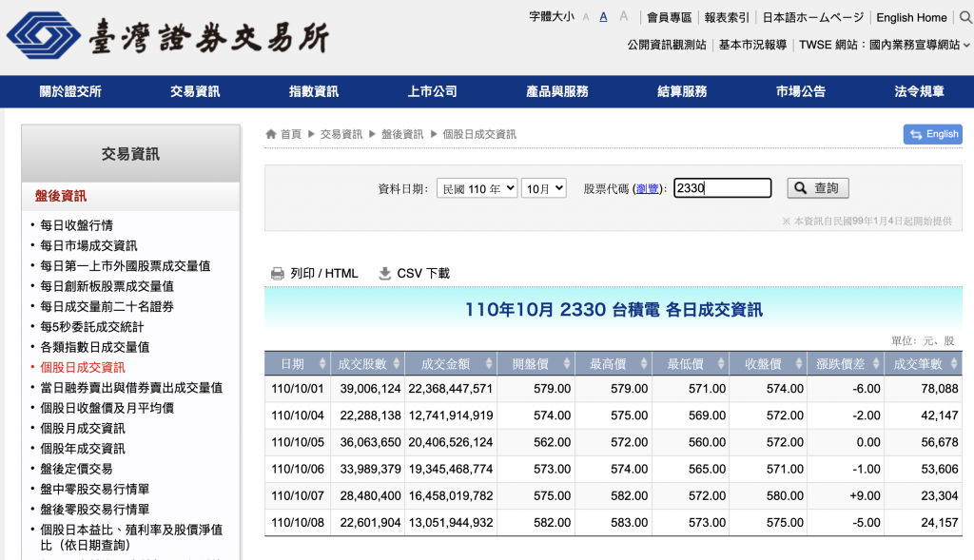Open 上市公司 main menu
This screenshot has height=560, width=974.
pos(433,91)
